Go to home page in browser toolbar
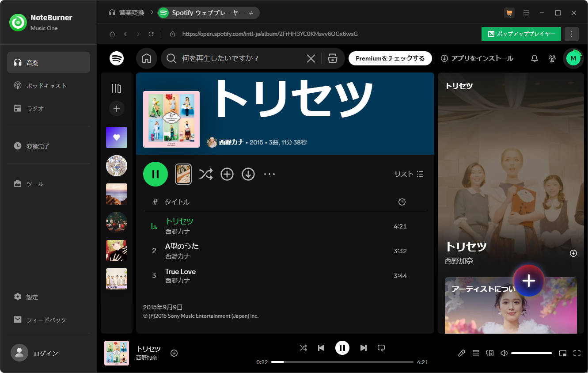Screen dimensions: 588x373 coord(112,34)
